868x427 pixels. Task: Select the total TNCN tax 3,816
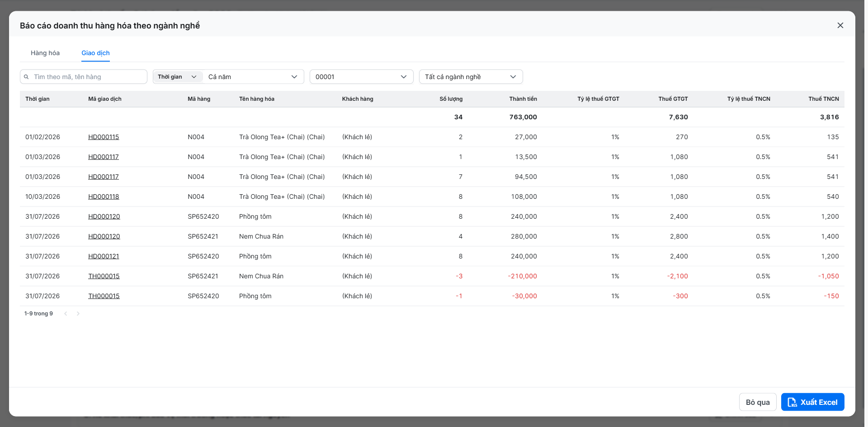pos(830,117)
